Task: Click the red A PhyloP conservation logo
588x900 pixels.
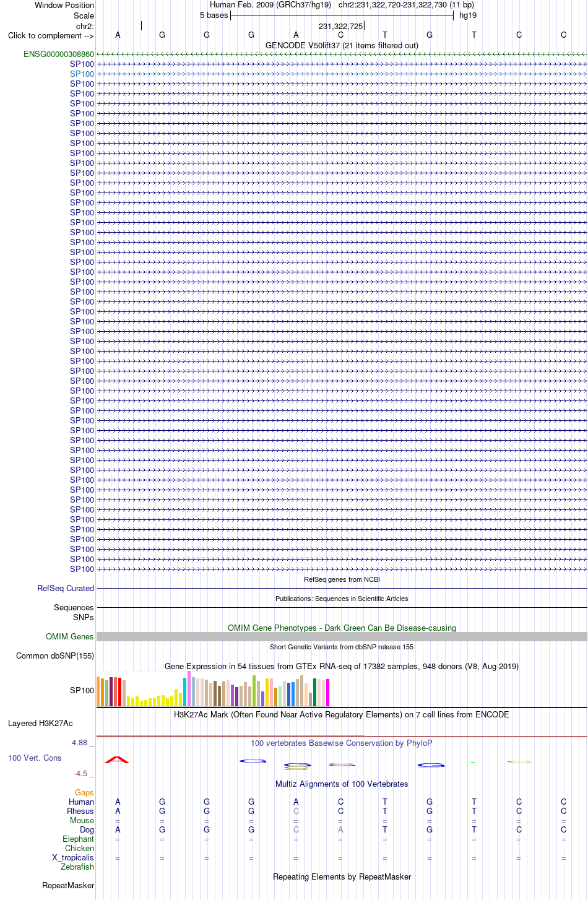Action: [x=117, y=760]
